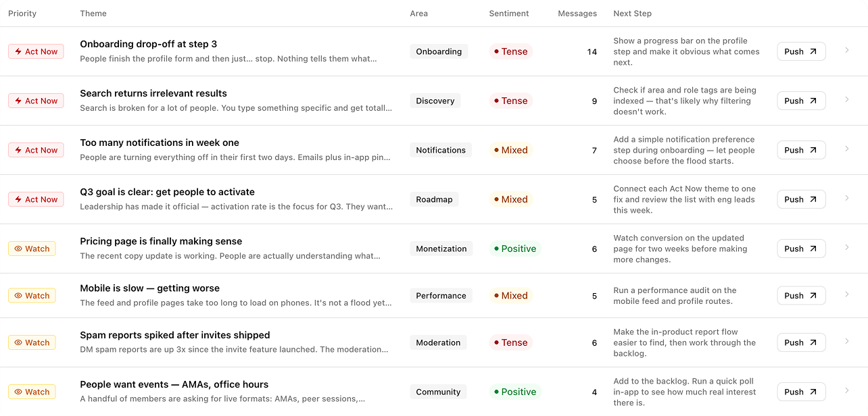Click the lightning icon on Onboarding drop-off row

(18, 51)
